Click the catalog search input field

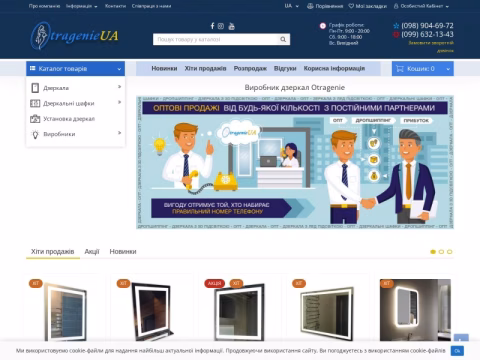[216, 39]
